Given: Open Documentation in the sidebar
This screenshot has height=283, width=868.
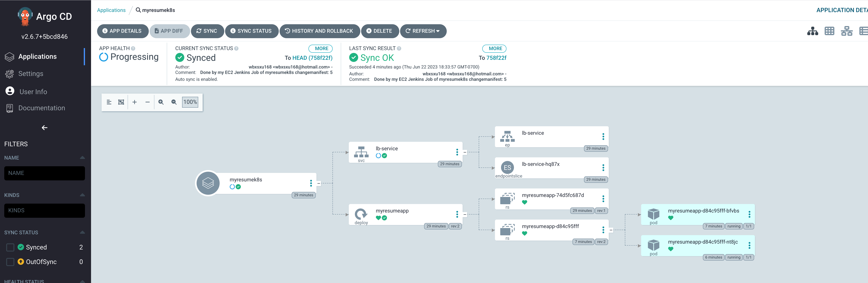Looking at the screenshot, I should coord(41,108).
